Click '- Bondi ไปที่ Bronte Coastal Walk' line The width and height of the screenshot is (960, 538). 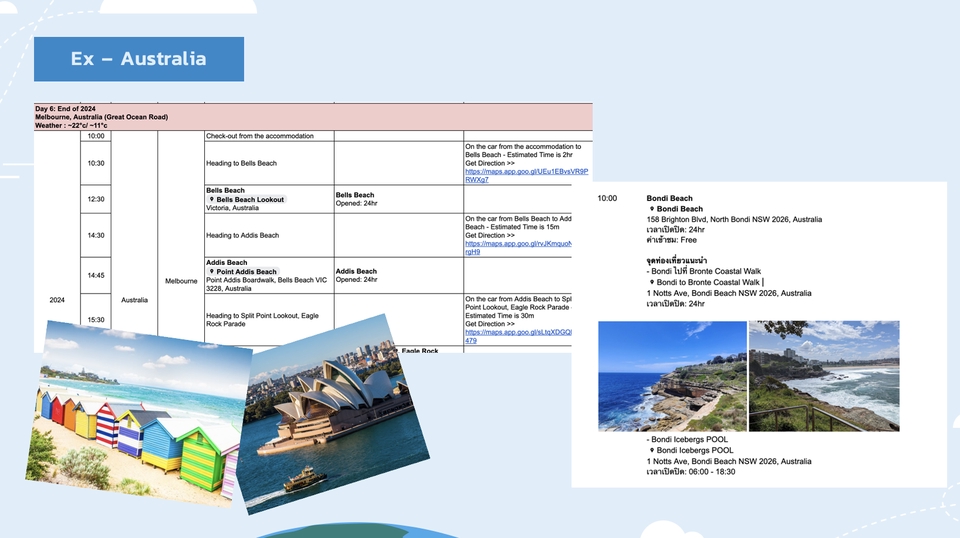[704, 271]
